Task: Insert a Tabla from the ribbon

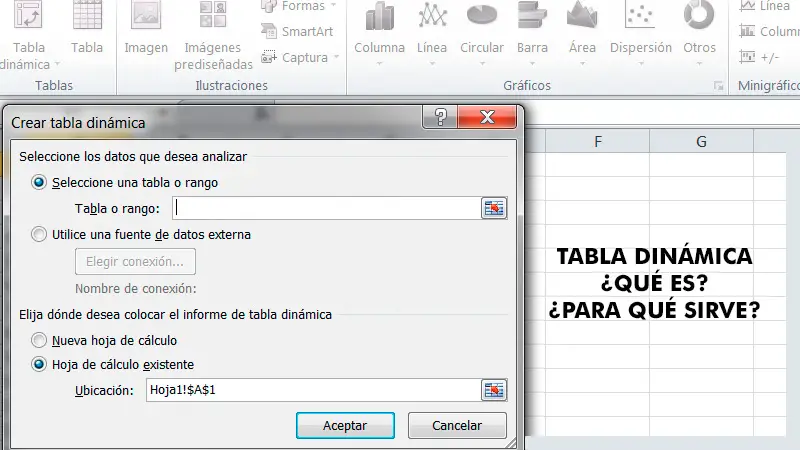Action: coord(87,14)
